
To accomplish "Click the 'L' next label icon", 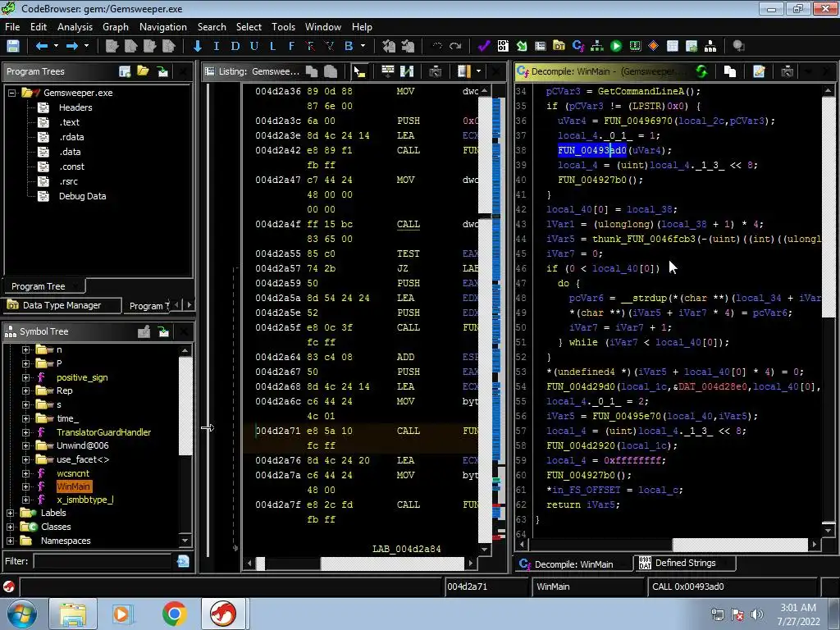I will (x=272, y=46).
